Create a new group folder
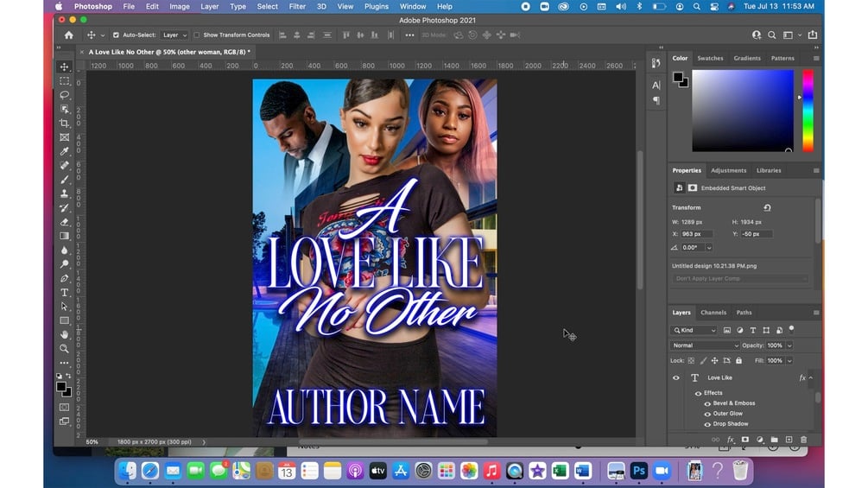Image resolution: width=868 pixels, height=488 pixels. pyautogui.click(x=774, y=440)
